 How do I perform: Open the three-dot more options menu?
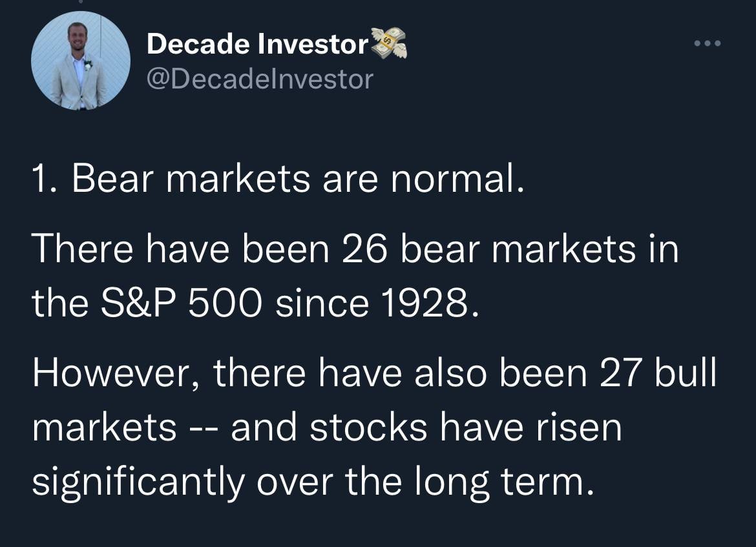706,44
